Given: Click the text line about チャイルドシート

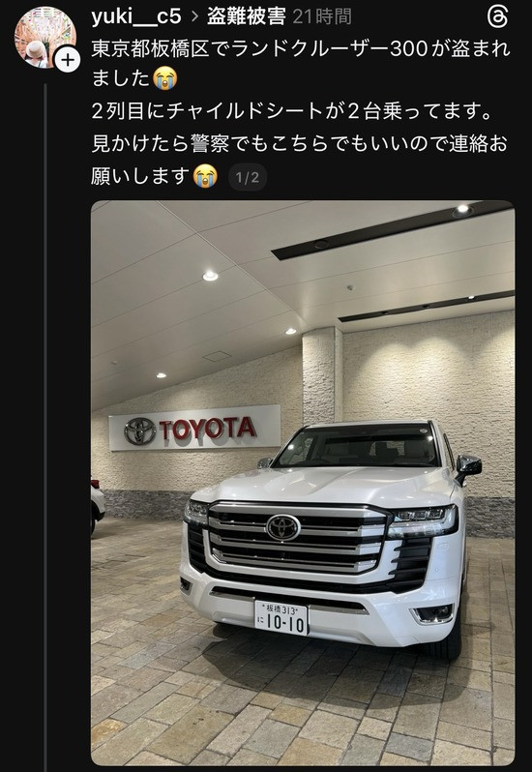Looking at the screenshot, I should click(291, 112).
